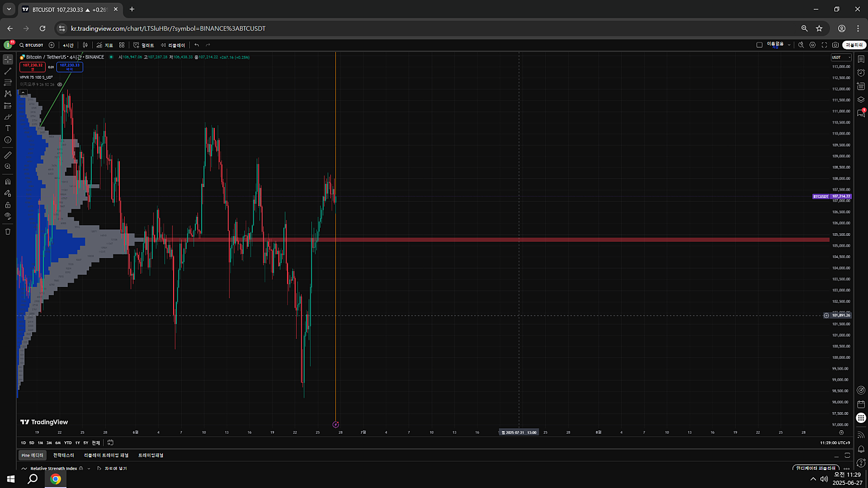868x488 pixels.
Task: Switch to the Pine 에디터 tab
Action: (33, 455)
